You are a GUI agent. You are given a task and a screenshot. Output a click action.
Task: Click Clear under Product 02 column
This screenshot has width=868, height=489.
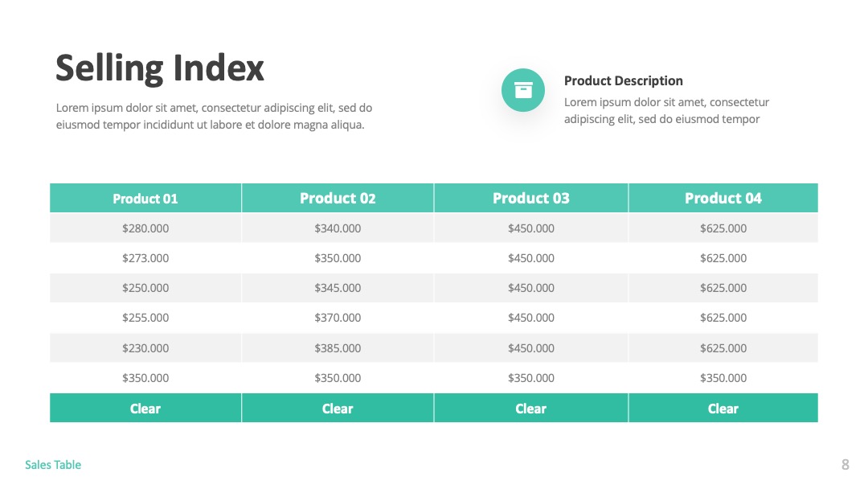[x=338, y=408]
